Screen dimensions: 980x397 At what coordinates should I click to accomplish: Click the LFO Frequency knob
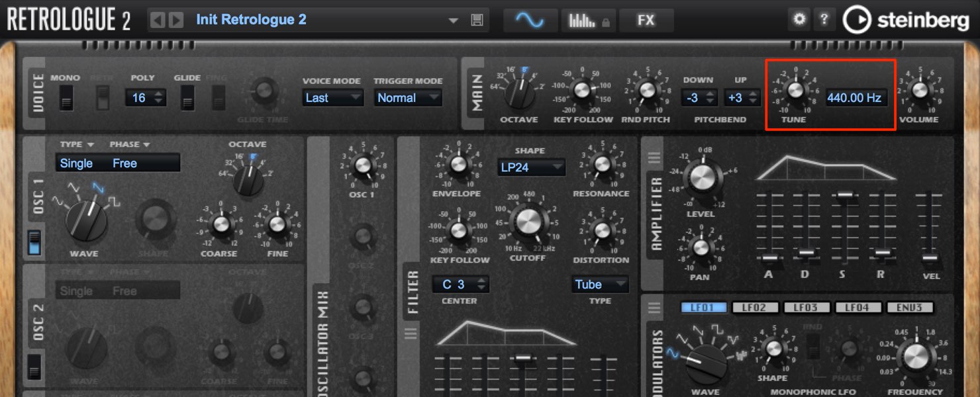click(x=916, y=357)
